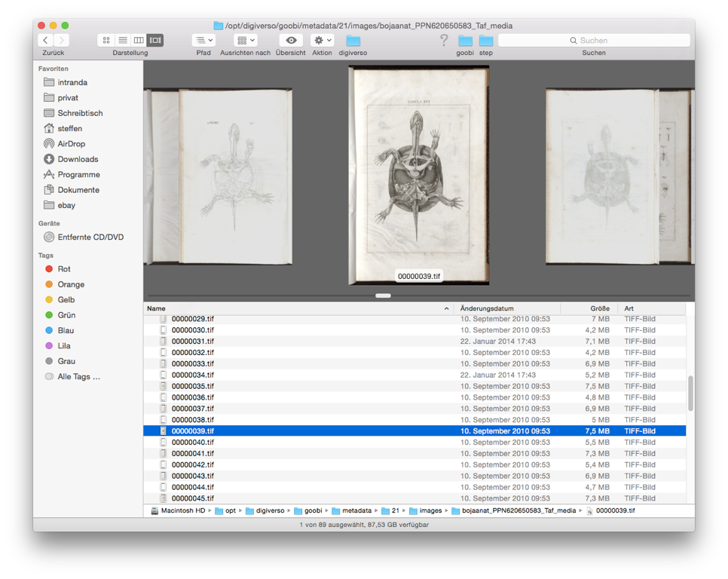Select file 00000030.tif

pyautogui.click(x=414, y=330)
